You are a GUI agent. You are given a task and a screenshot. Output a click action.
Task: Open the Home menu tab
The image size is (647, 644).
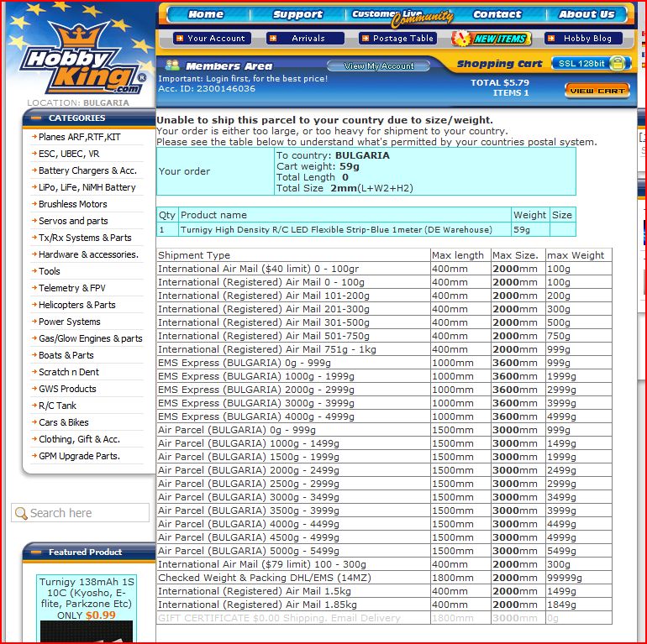(x=206, y=14)
